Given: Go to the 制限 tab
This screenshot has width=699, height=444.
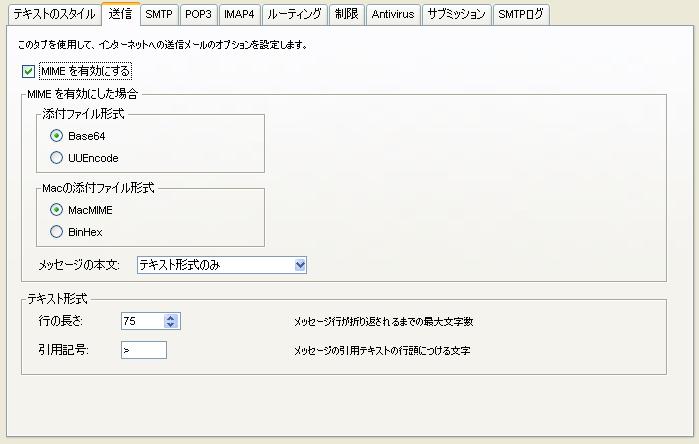Looking at the screenshot, I should 346,14.
